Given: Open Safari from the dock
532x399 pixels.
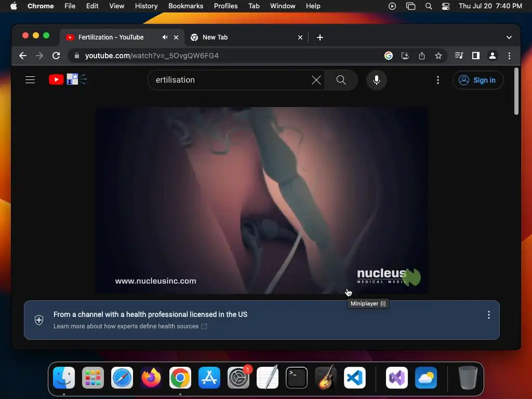Looking at the screenshot, I should 122,378.
